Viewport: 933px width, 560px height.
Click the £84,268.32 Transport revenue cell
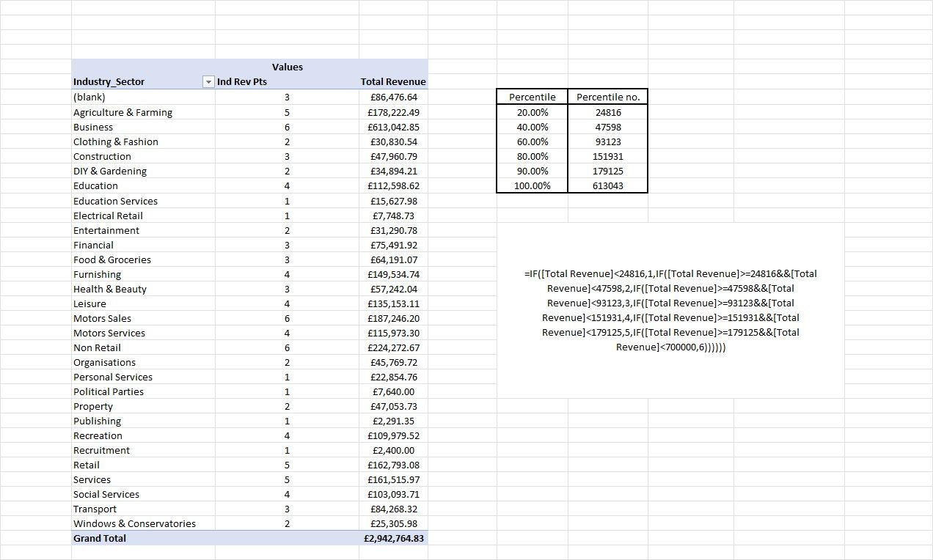pos(393,509)
